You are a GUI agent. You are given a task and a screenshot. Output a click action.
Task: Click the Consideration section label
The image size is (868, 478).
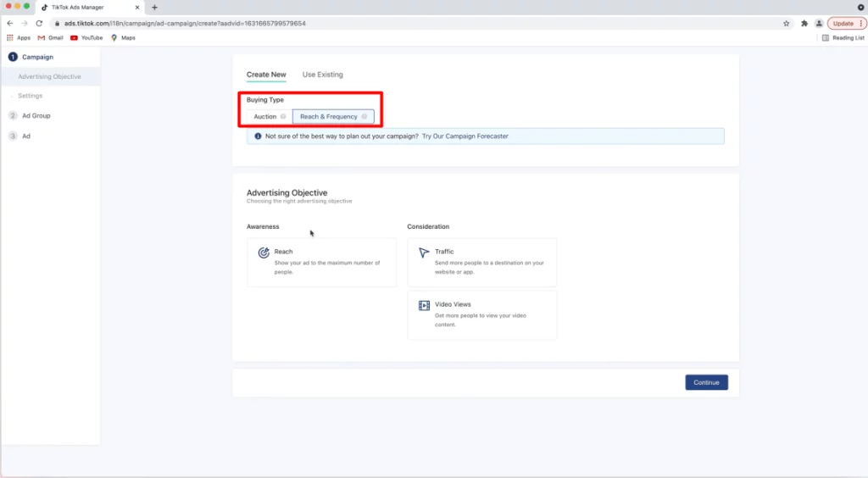(x=428, y=227)
